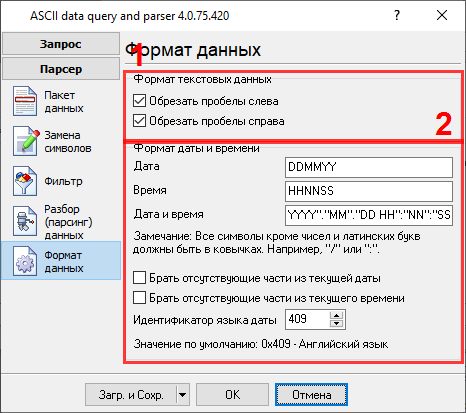Uncheck Обрезать пробелы слева

(139, 101)
